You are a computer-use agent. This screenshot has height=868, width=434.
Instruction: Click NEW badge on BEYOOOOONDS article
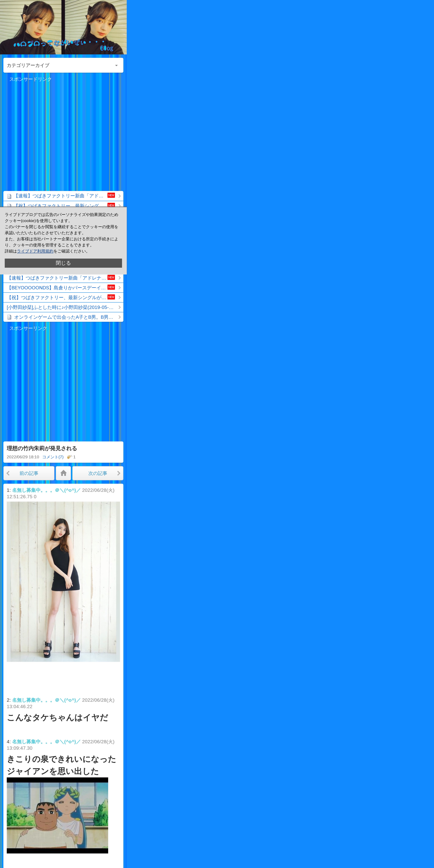point(111,287)
